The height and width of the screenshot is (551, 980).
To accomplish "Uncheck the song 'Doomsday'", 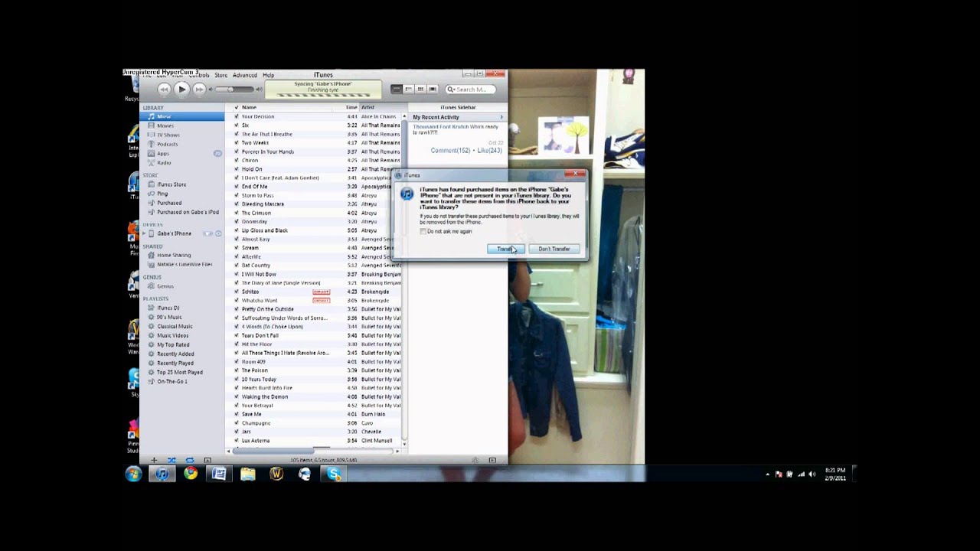I will 236,221.
